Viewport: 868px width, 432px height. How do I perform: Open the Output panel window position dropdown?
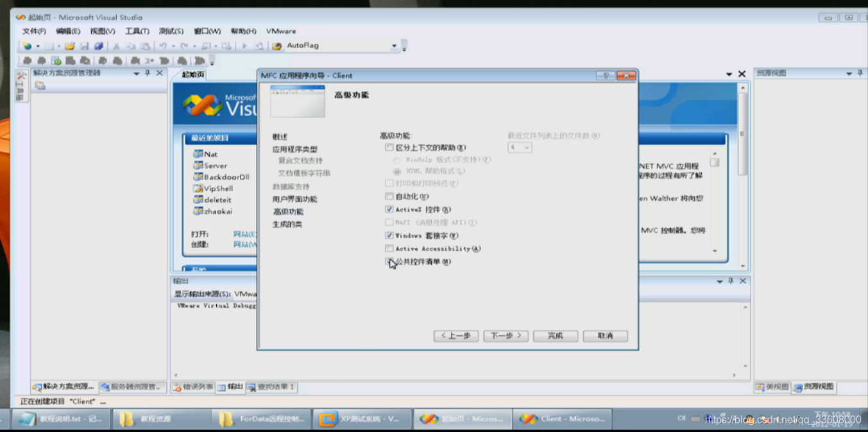[x=719, y=281]
